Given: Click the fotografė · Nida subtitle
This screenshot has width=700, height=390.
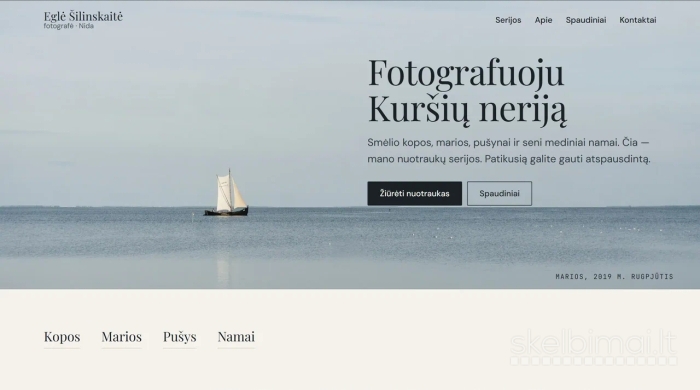Looking at the screenshot, I should click(69, 26).
